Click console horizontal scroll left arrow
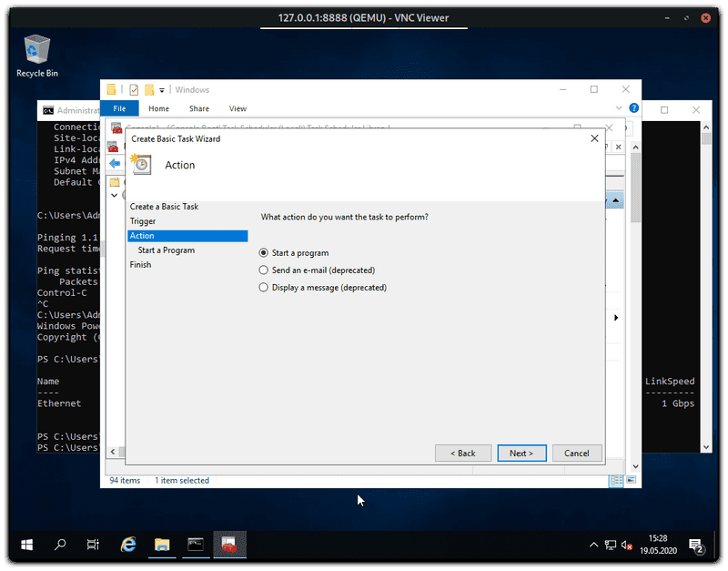Viewport: 728px width, 571px height. pyautogui.click(x=113, y=452)
